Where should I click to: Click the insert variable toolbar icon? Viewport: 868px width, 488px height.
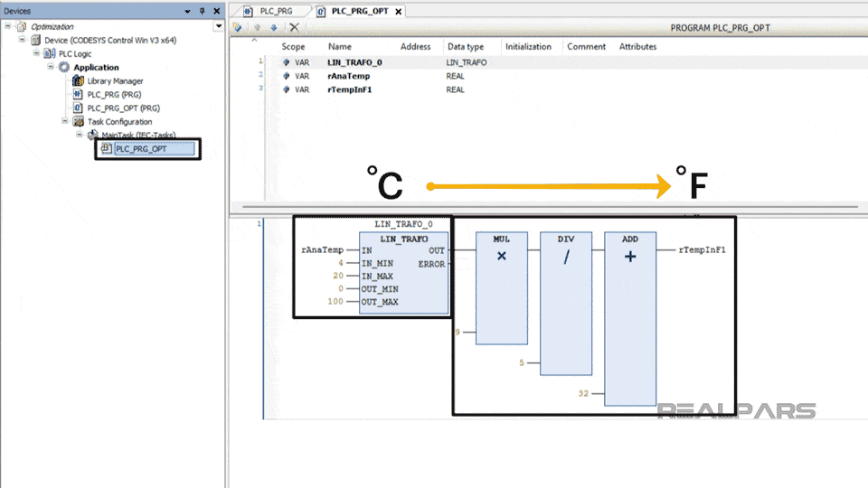[x=238, y=27]
